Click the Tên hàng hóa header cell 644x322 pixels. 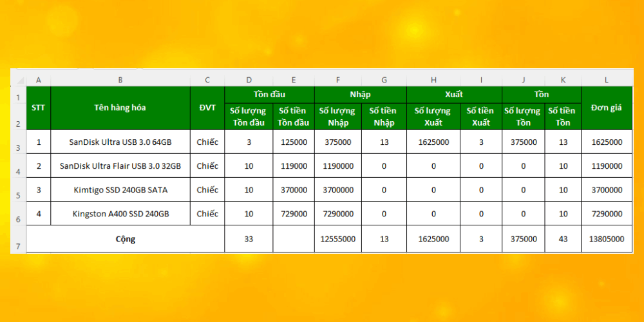120,108
